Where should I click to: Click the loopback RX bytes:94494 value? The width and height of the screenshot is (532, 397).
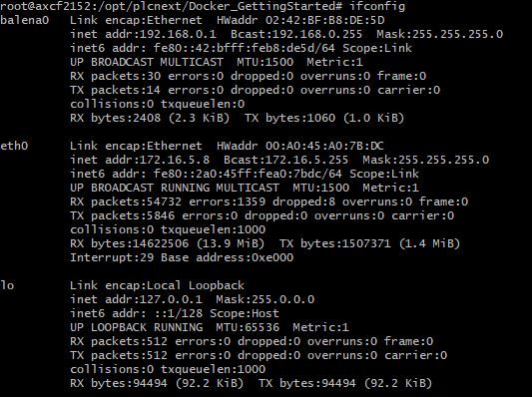119,383
